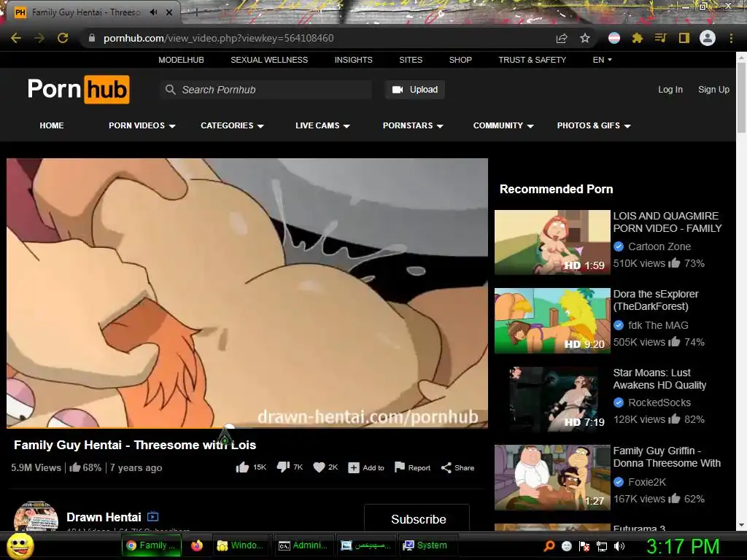Click the search magnifier icon
This screenshot has width=747, height=560.
point(171,90)
